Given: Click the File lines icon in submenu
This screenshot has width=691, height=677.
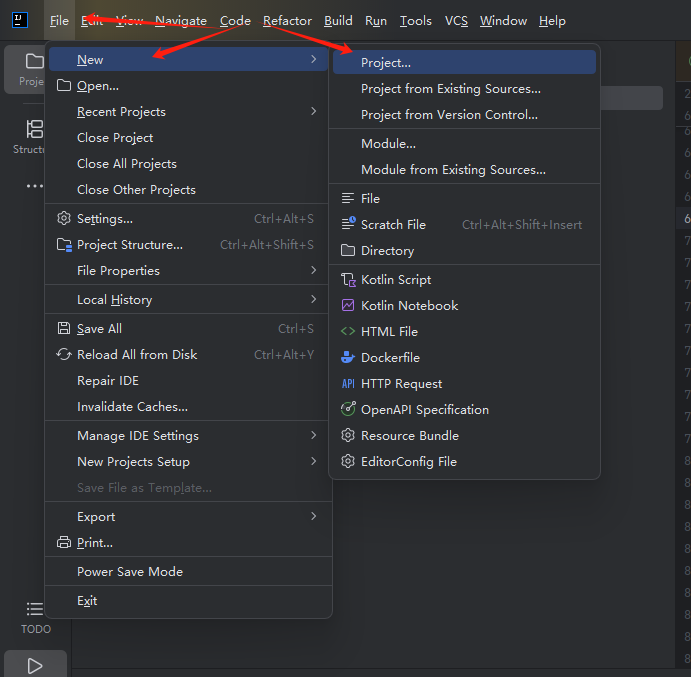Looking at the screenshot, I should [348, 198].
